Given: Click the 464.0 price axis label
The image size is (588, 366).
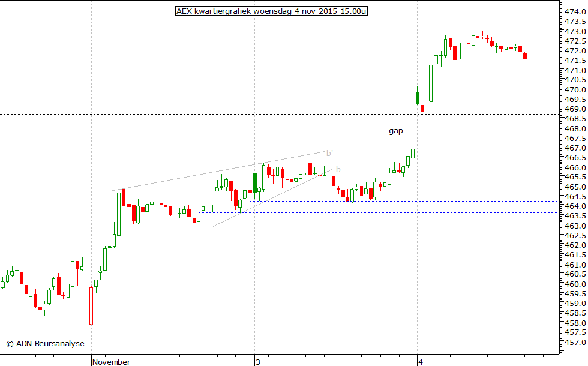Looking at the screenshot, I should point(575,206).
